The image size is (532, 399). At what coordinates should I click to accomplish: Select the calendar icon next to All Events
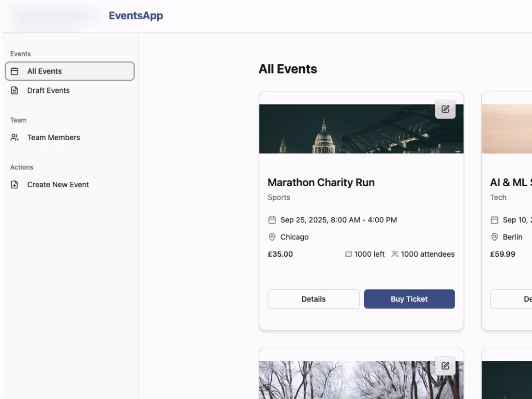(15, 71)
